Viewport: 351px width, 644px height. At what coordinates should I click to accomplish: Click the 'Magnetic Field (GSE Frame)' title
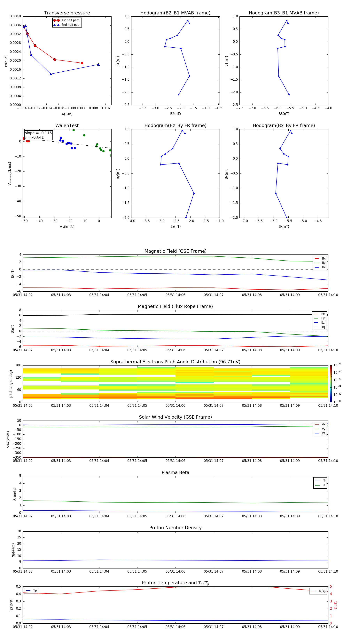click(175, 251)
